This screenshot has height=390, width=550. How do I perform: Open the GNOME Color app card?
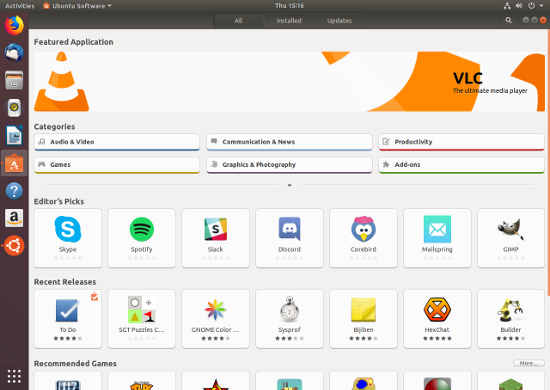[x=215, y=319]
